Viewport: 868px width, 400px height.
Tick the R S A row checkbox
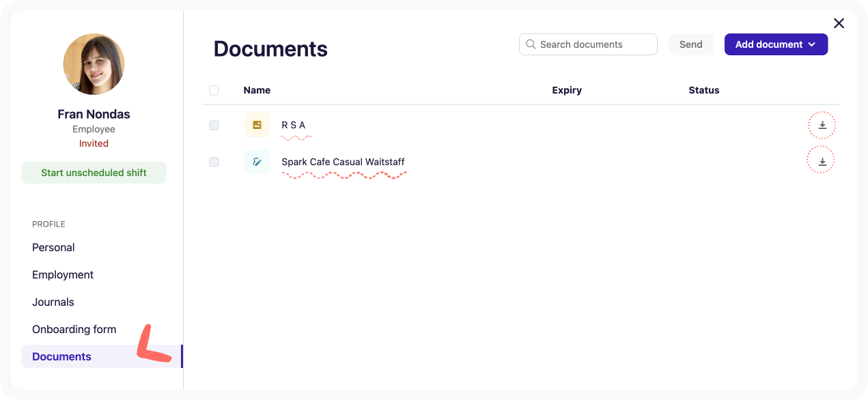(x=214, y=125)
